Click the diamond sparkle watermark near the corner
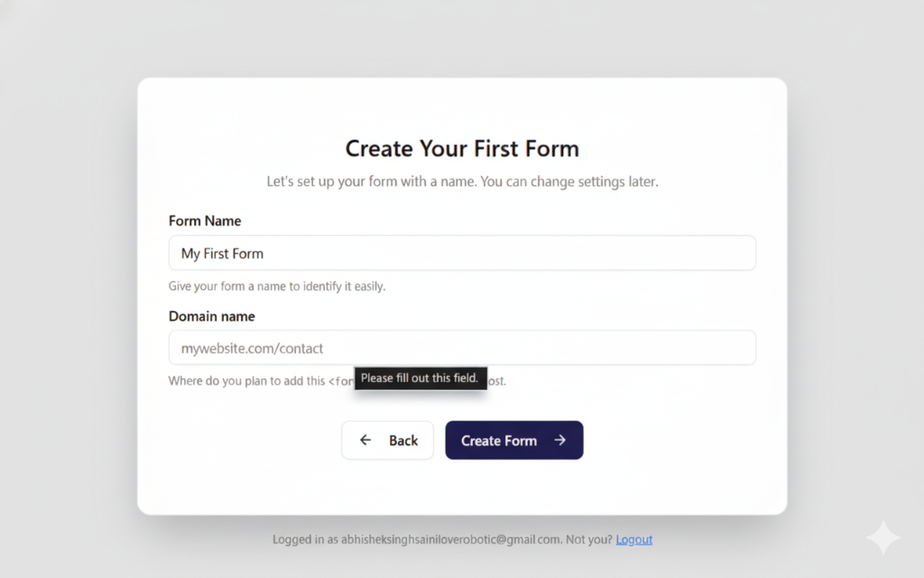 [x=883, y=536]
